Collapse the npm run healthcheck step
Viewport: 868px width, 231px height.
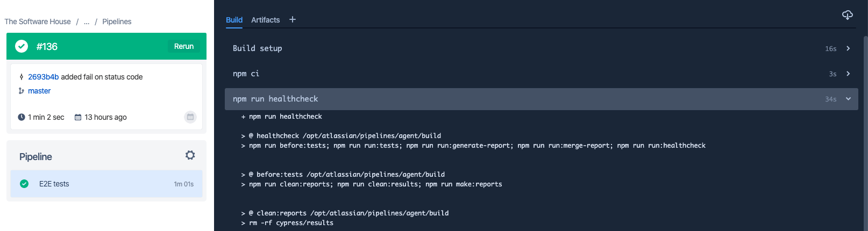(x=848, y=99)
